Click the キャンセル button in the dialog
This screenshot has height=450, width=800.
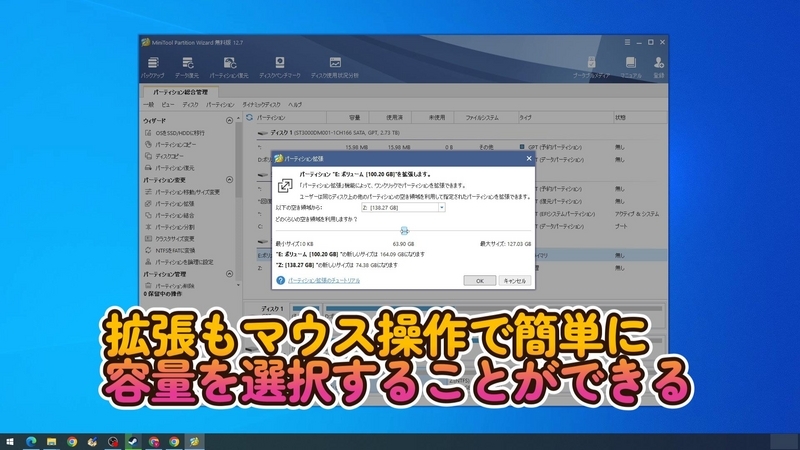point(514,281)
